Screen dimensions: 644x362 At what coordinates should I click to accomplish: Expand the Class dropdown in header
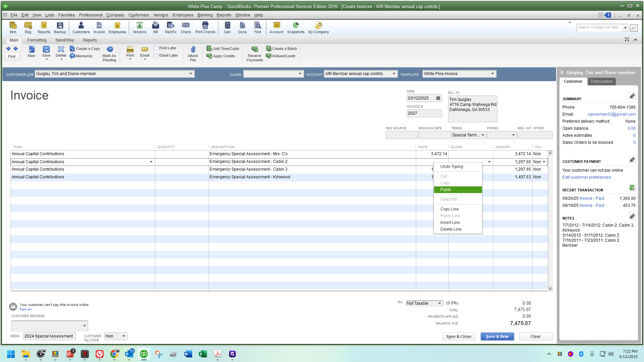(300, 74)
